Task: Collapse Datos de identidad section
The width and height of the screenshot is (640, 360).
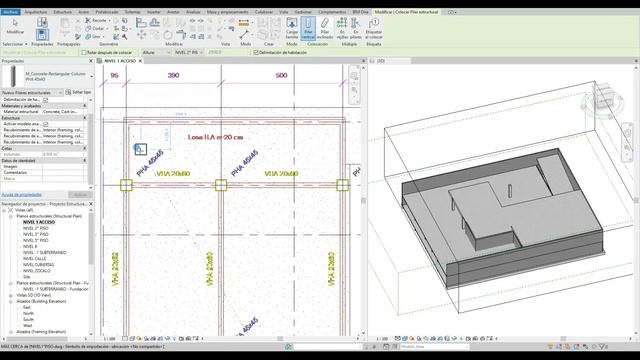Action: 85,161
